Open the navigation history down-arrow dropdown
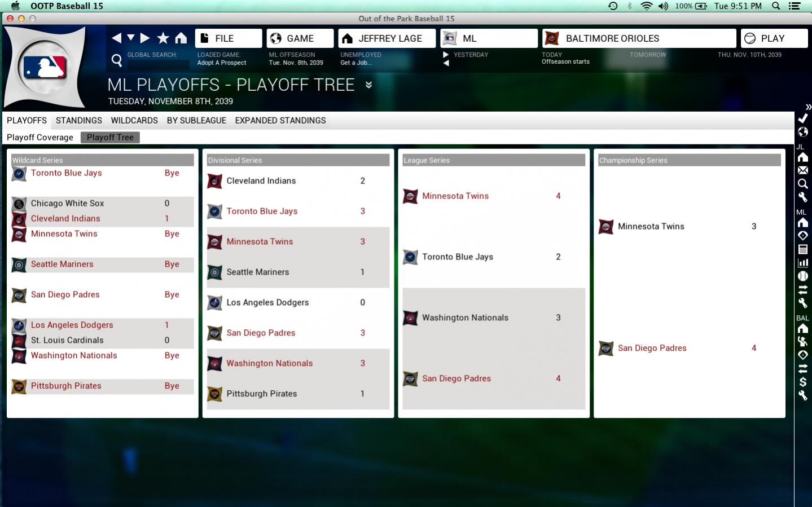 click(x=131, y=38)
